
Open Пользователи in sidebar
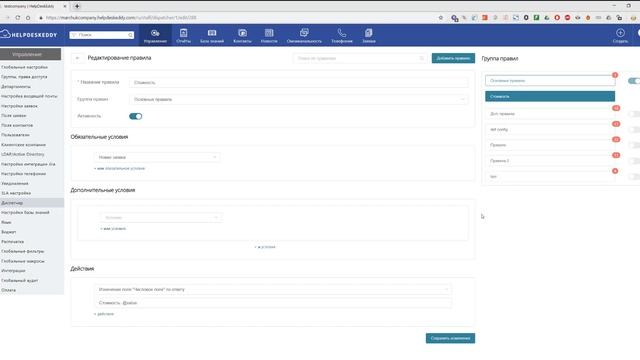coord(16,135)
